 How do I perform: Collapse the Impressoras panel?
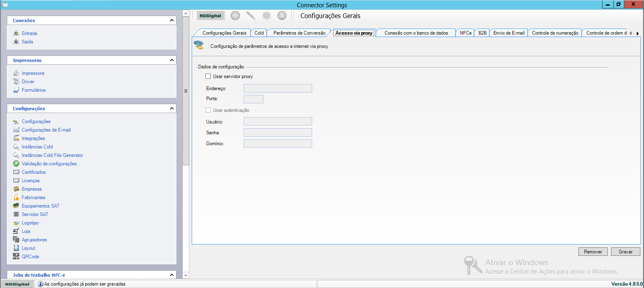[x=172, y=60]
